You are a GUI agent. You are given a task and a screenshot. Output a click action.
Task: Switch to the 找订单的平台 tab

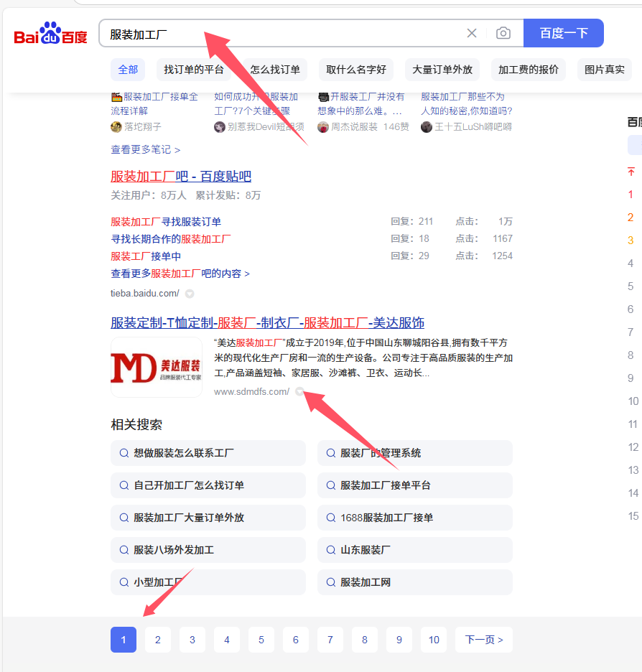194,70
